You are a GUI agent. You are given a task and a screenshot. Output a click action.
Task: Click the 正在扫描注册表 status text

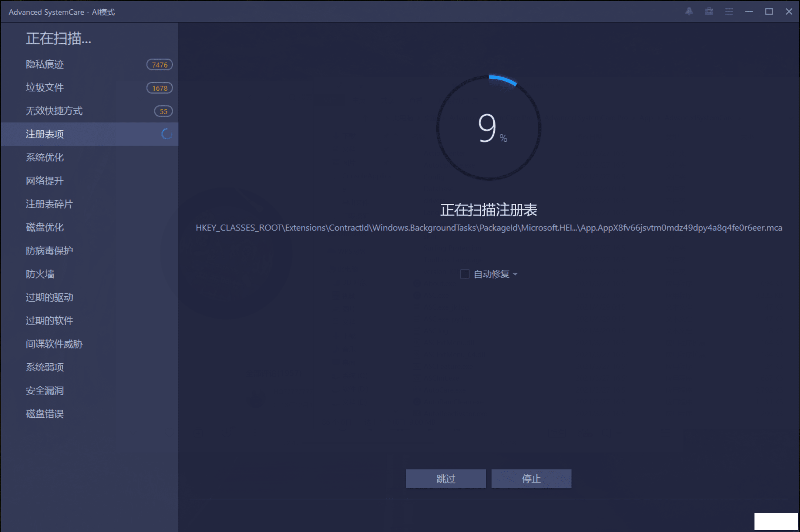coord(488,210)
